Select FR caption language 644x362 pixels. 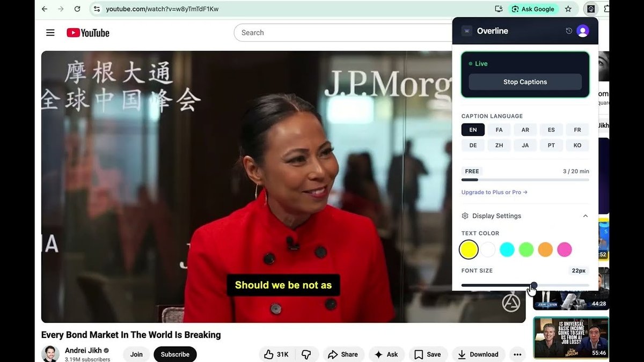577,130
